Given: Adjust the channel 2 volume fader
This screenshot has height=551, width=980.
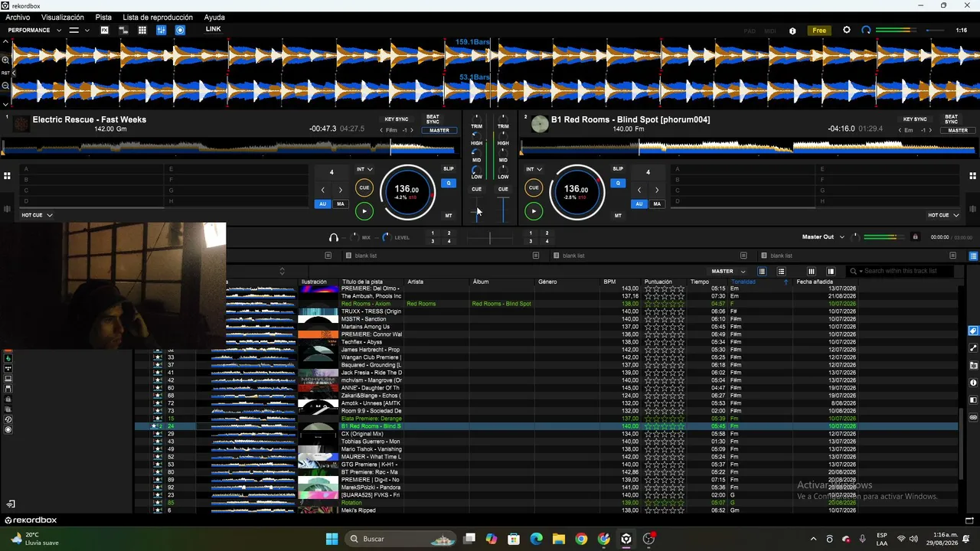Looking at the screenshot, I should (503, 201).
